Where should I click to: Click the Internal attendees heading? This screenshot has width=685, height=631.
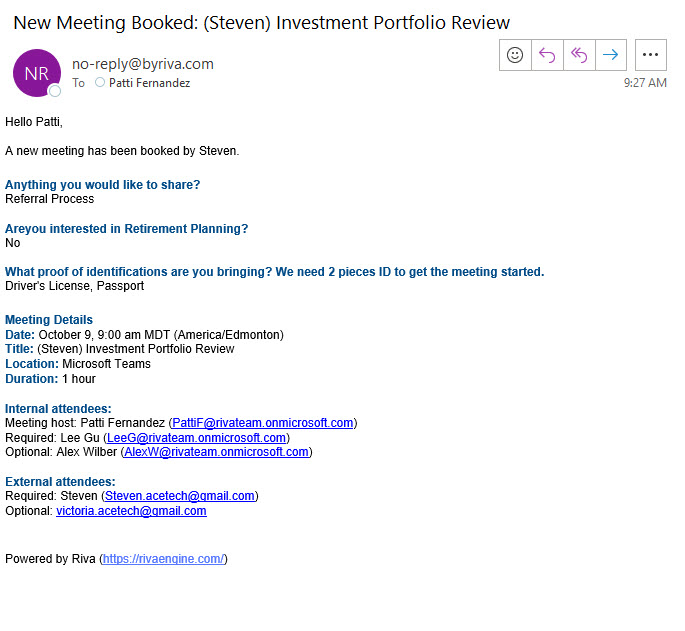point(58,408)
